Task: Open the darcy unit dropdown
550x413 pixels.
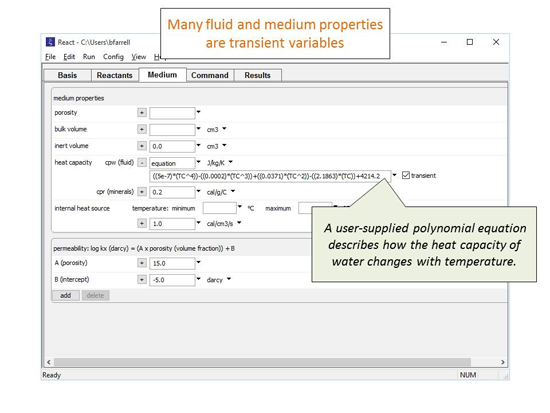Action: (x=229, y=279)
